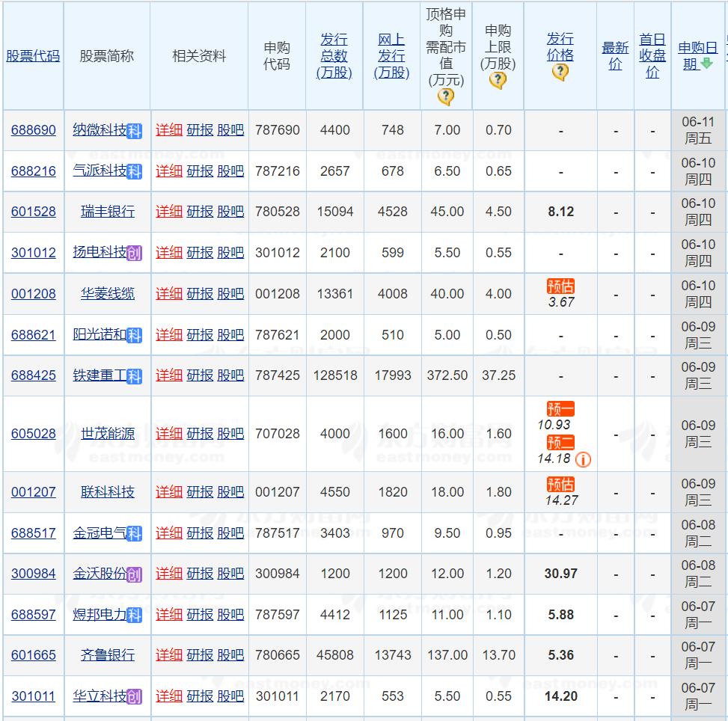Image resolution: width=728 pixels, height=721 pixels.
Task: Open stock code link 688517
Action: point(34,533)
